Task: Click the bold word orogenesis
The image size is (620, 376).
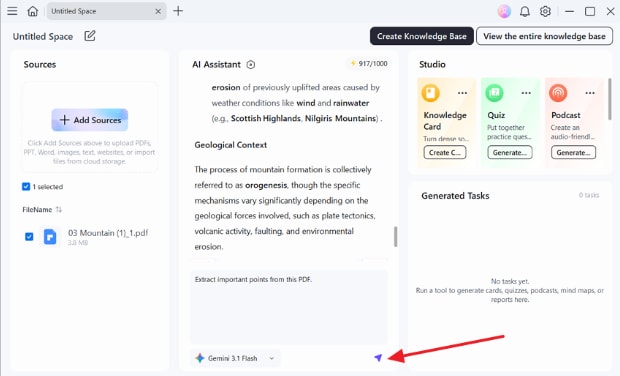Action: point(266,185)
